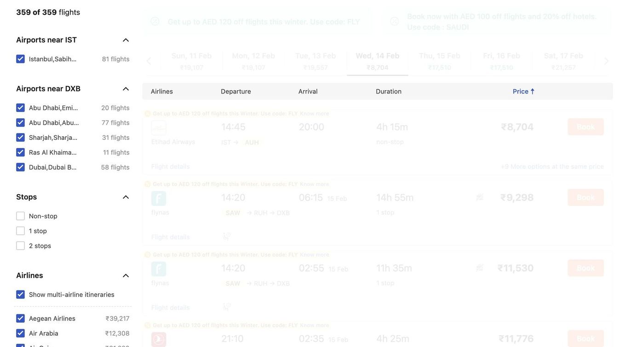The width and height of the screenshot is (644, 347).
Task: Uncheck the Abu Dhabi airport with 20 flights
Action: (20, 108)
